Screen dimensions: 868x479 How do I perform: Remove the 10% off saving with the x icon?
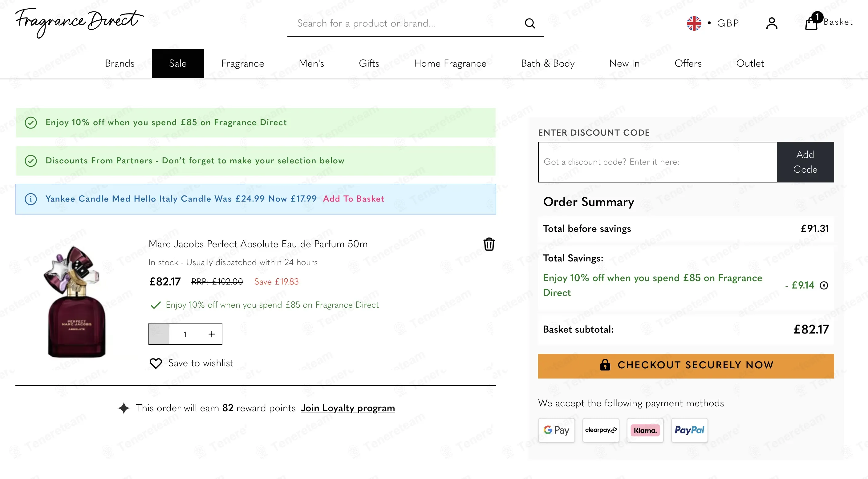pos(824,285)
